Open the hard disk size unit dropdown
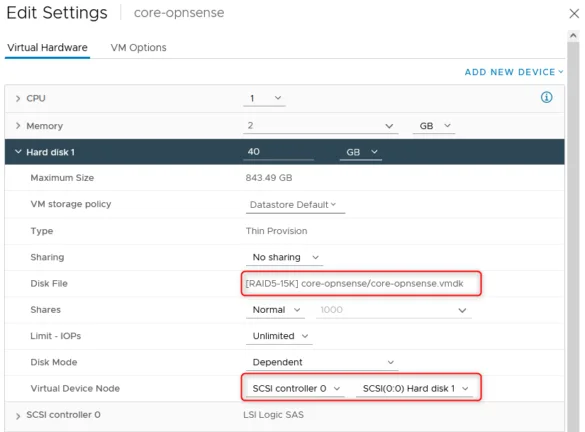 361,152
